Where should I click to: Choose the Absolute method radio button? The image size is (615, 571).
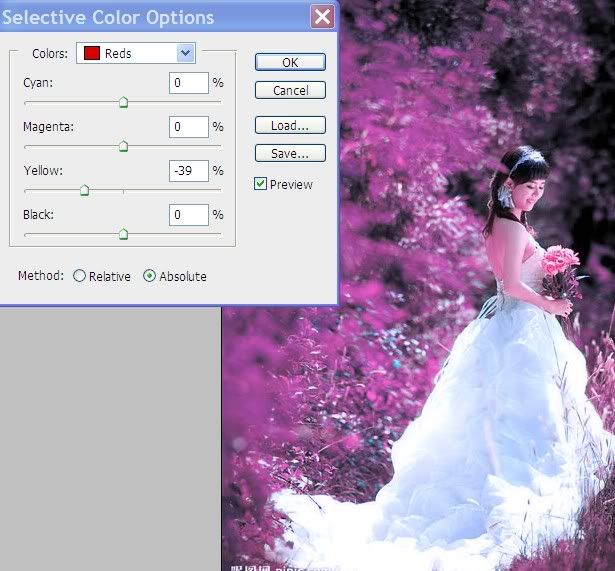pyautogui.click(x=150, y=276)
